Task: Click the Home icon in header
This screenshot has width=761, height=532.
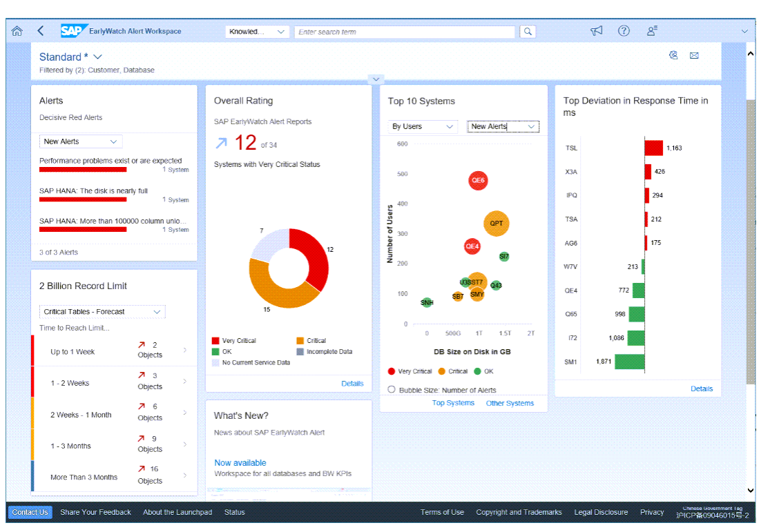Action: click(x=17, y=31)
